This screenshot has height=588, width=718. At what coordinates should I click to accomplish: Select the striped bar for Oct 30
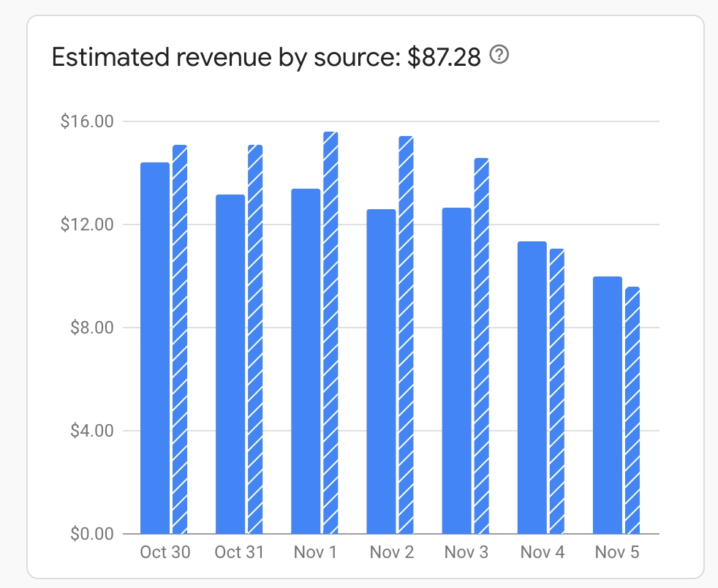coord(180,339)
